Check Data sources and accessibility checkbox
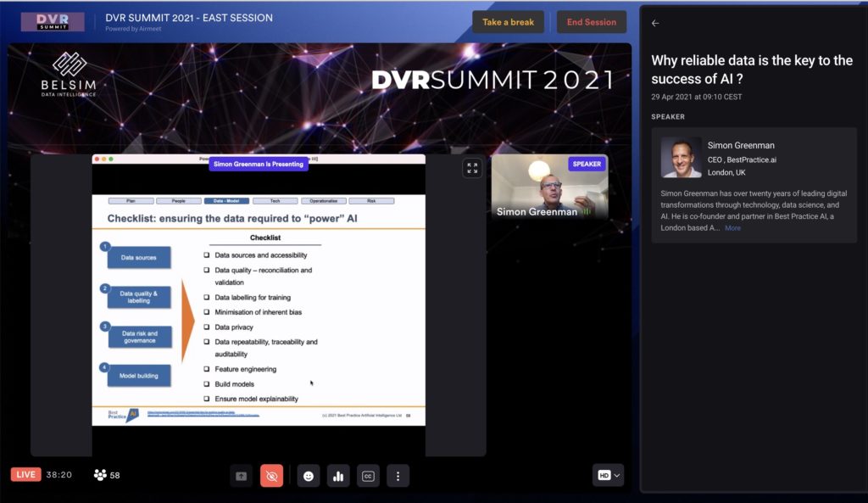Screen dimensions: 868x503 pos(207,255)
